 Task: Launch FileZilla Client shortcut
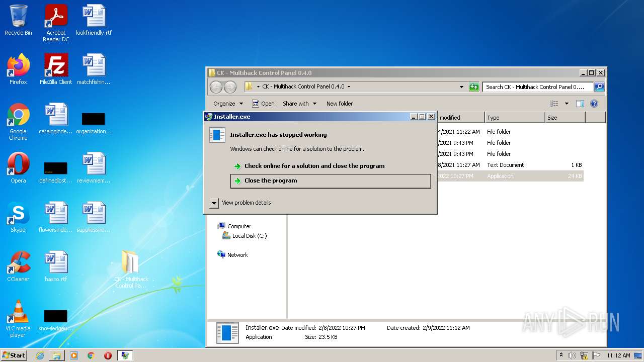click(x=56, y=69)
